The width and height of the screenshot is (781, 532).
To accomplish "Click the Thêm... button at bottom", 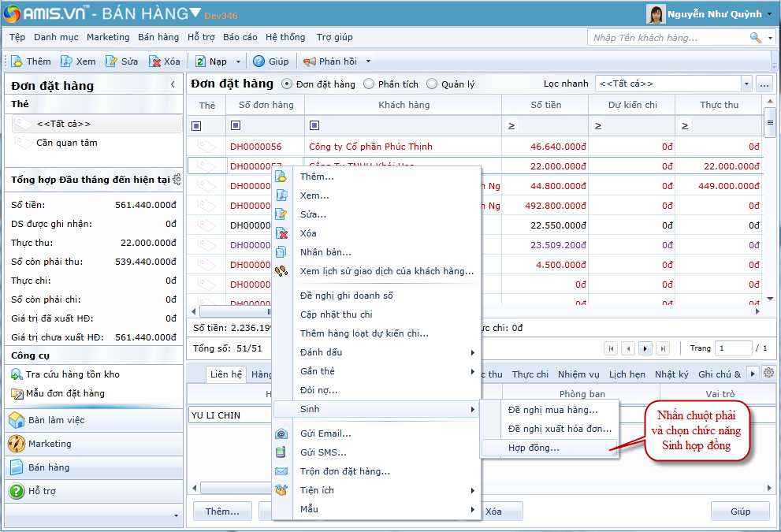I will [222, 512].
